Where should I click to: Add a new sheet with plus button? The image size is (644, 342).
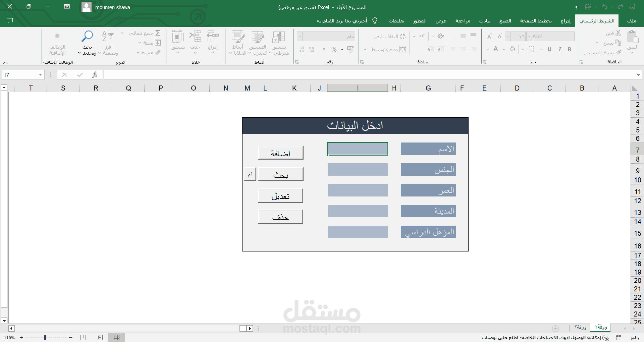pyautogui.click(x=555, y=328)
